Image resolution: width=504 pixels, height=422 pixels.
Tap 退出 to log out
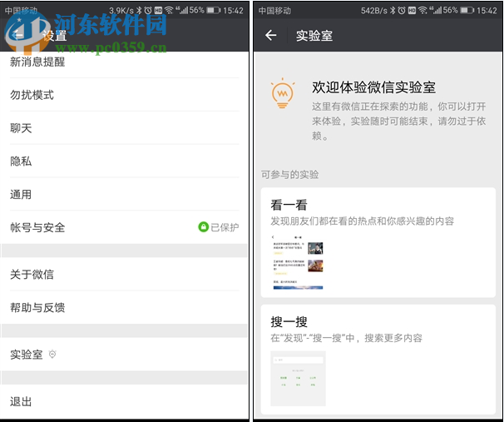[x=125, y=401]
